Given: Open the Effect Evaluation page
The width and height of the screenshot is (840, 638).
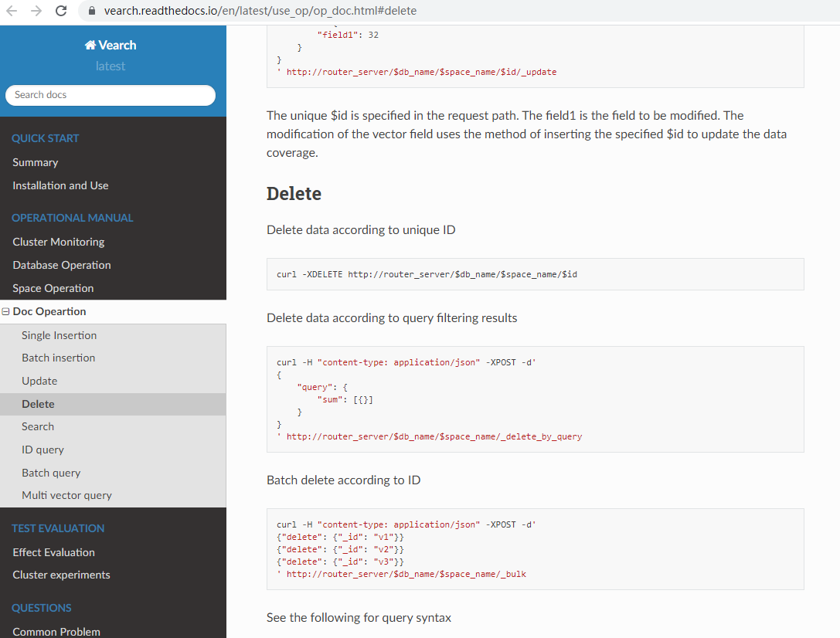Looking at the screenshot, I should coord(53,551).
